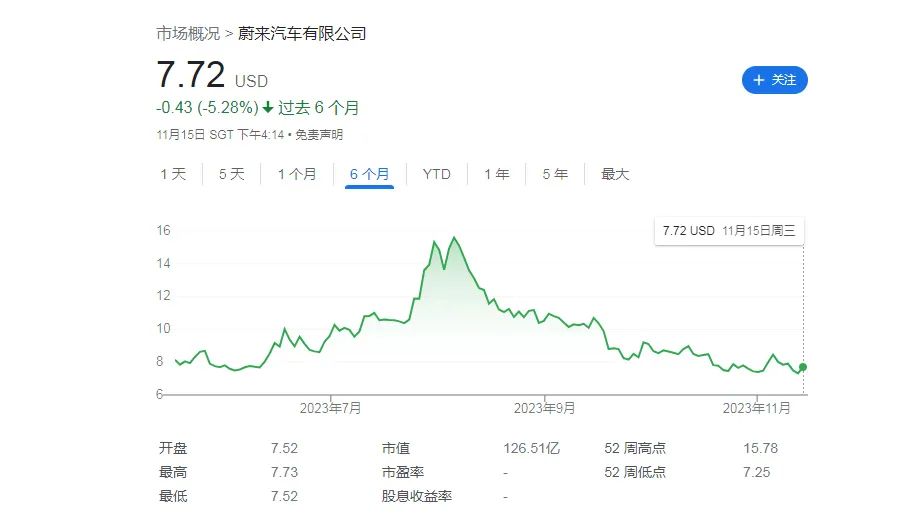Choose the 1 年 range tab

[496, 174]
